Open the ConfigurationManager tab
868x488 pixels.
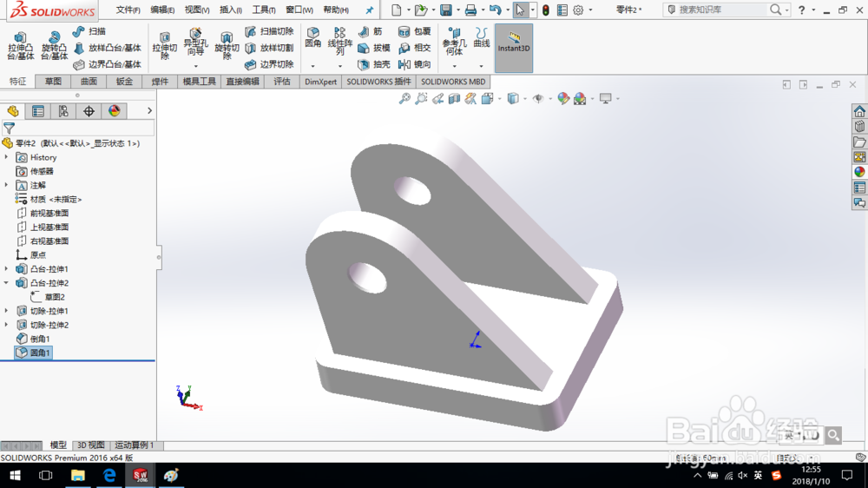pos(63,111)
